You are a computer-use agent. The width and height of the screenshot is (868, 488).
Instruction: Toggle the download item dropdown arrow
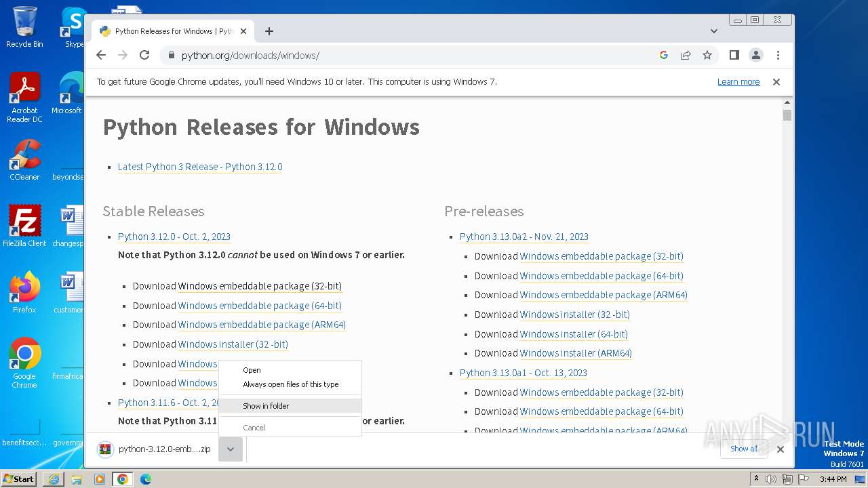pos(231,449)
